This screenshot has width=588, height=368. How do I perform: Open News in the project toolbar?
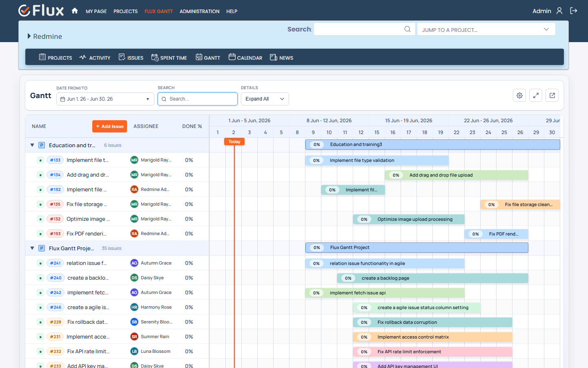(281, 57)
